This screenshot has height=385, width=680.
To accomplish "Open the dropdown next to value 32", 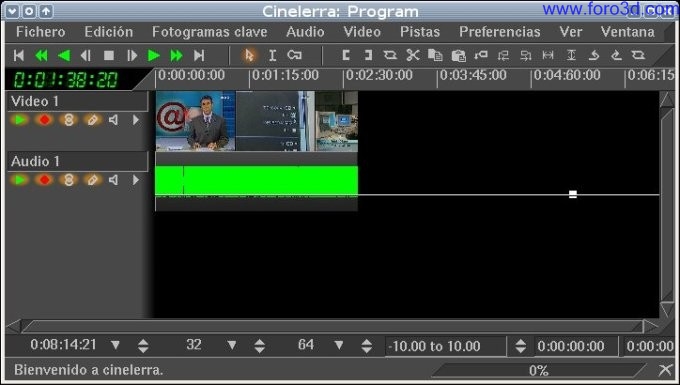I will (232, 345).
